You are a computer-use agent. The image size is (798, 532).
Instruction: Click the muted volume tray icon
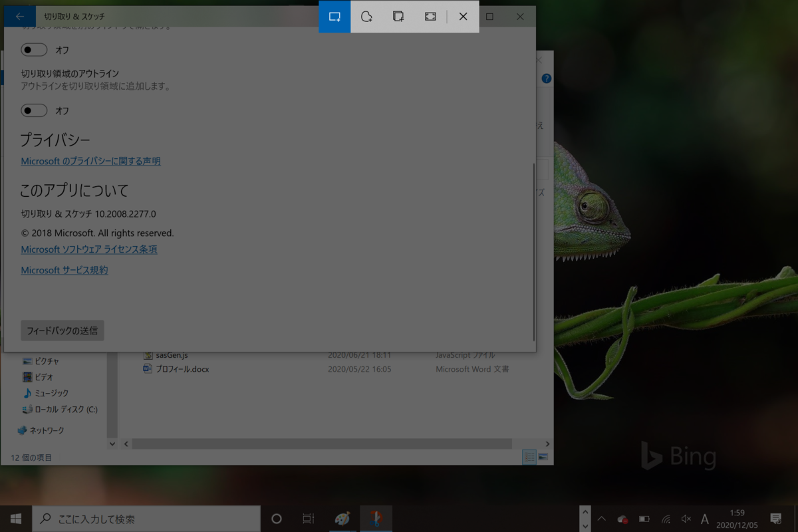point(686,519)
